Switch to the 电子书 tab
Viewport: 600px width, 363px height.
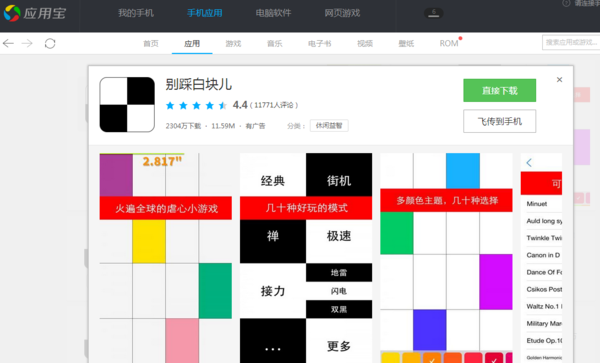[320, 44]
